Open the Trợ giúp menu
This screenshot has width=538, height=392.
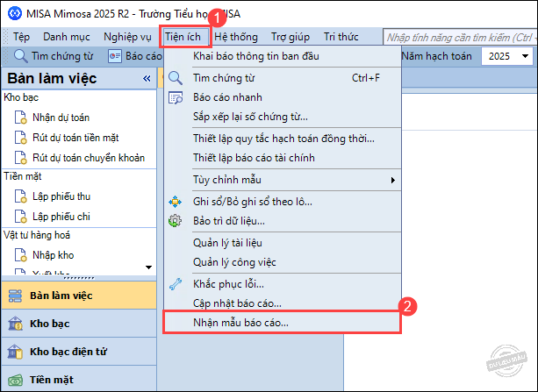click(291, 37)
